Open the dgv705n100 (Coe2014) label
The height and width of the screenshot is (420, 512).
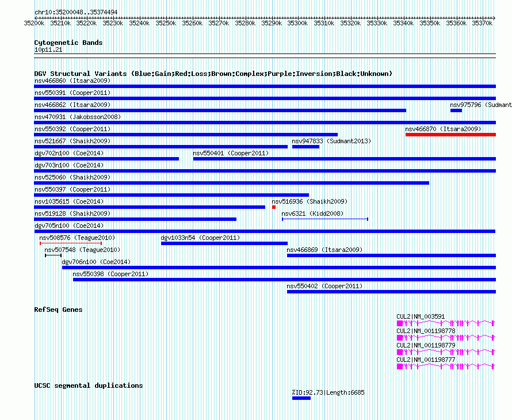[69, 226]
